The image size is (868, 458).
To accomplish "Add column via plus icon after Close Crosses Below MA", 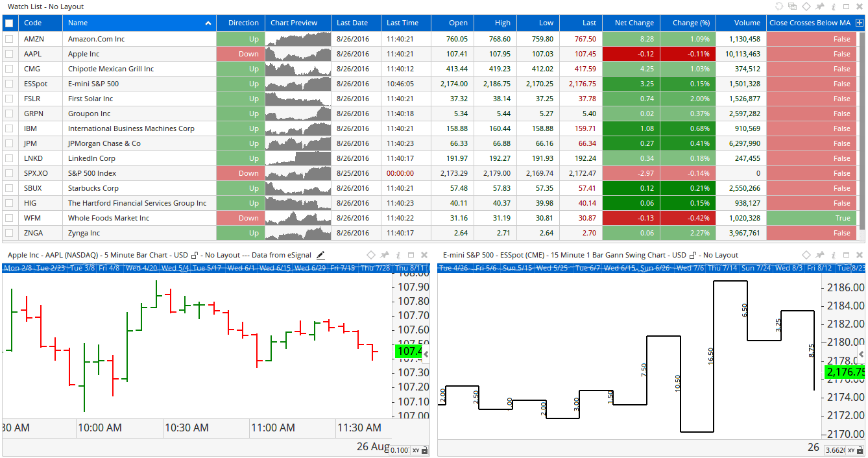I will [x=860, y=23].
